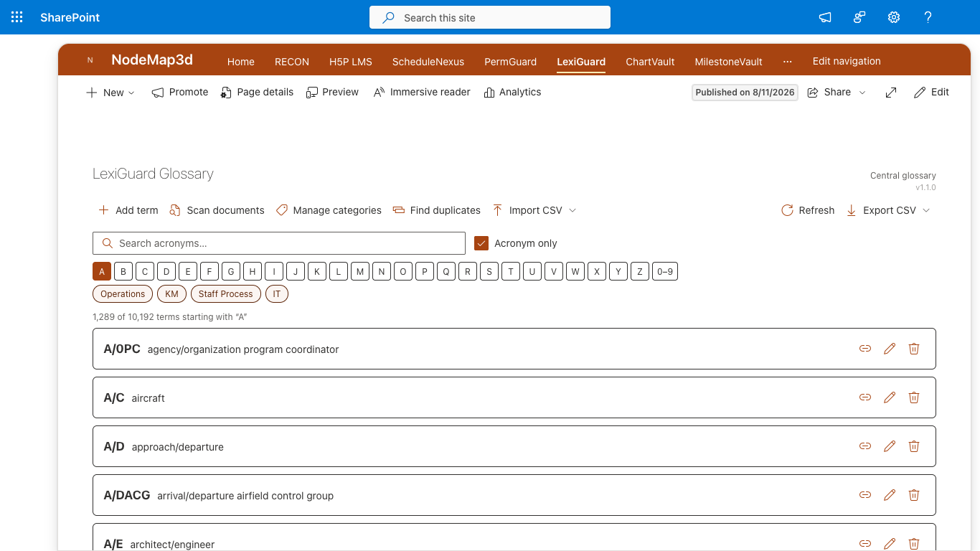Edit the A/DACG term
This screenshot has height=551, width=980.
(890, 495)
